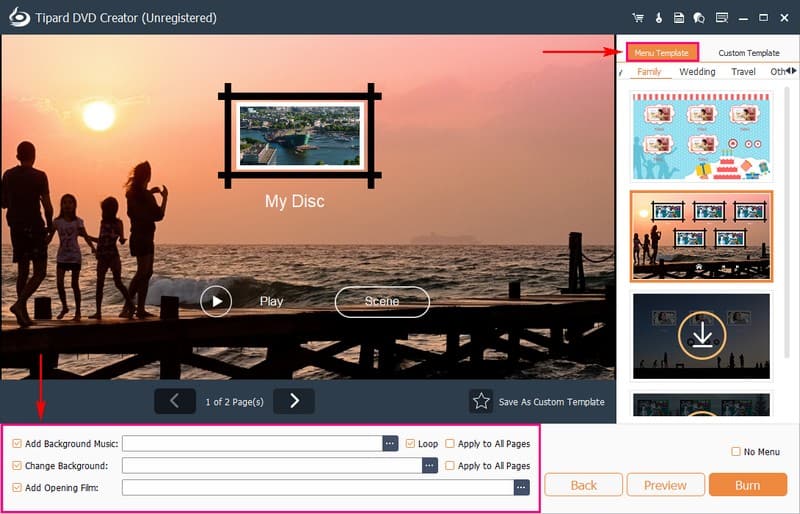Enable the No Menu checkbox
Screen dimensions: 800x514
(x=736, y=452)
